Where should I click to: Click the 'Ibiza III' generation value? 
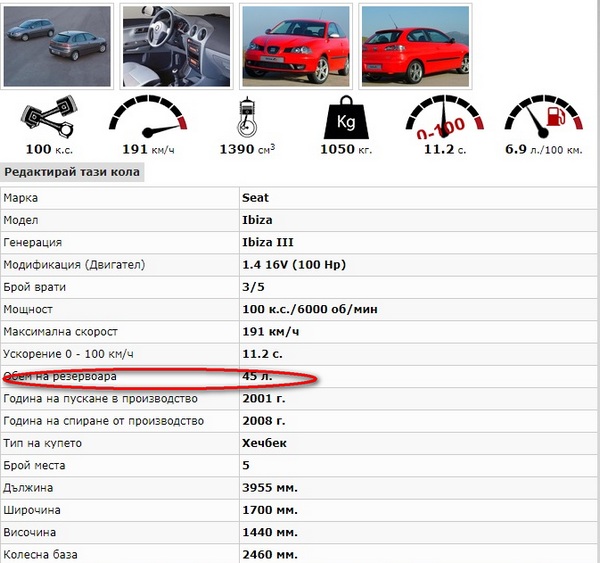pos(268,243)
